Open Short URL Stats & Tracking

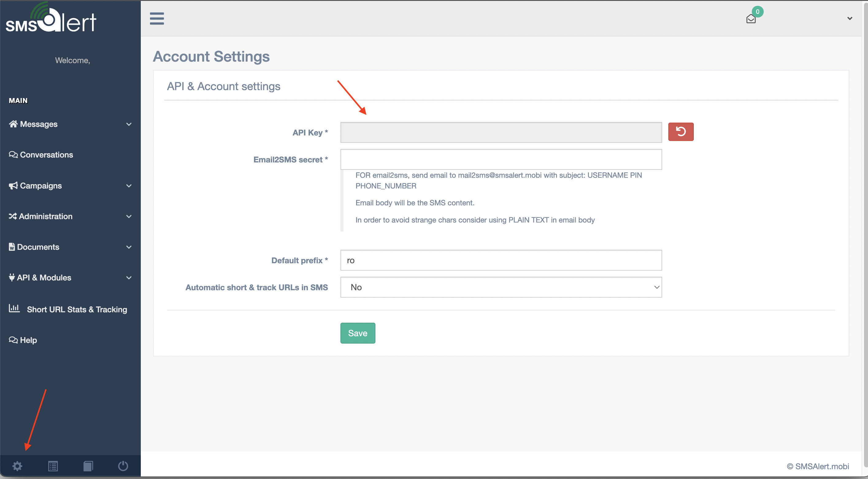(x=77, y=309)
